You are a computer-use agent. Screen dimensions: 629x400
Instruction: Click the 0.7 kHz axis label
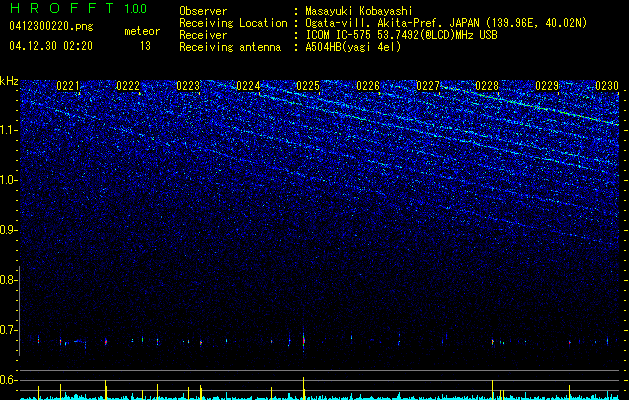click(9, 330)
